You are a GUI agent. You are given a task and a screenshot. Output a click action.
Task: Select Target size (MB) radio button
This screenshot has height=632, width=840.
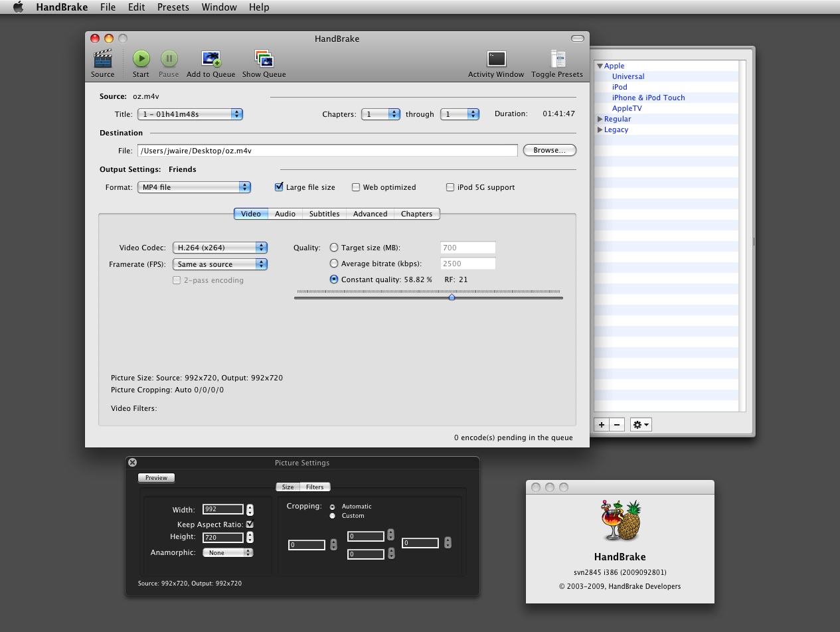[334, 248]
